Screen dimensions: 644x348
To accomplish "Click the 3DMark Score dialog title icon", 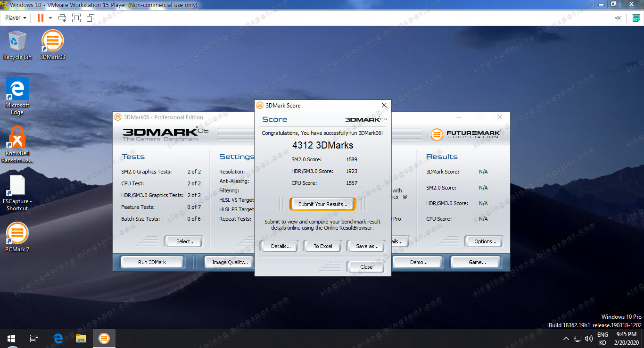I will (260, 105).
